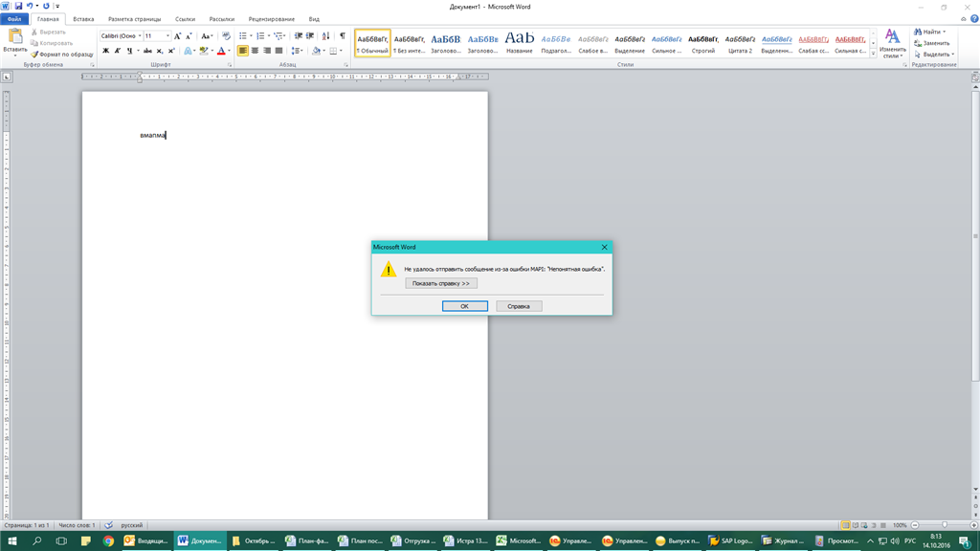Open the Файл tab

(x=14, y=19)
